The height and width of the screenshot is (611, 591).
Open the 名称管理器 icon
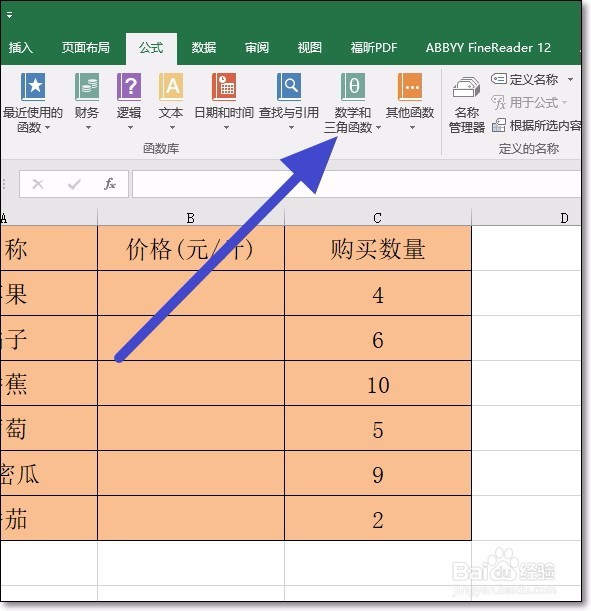(466, 87)
